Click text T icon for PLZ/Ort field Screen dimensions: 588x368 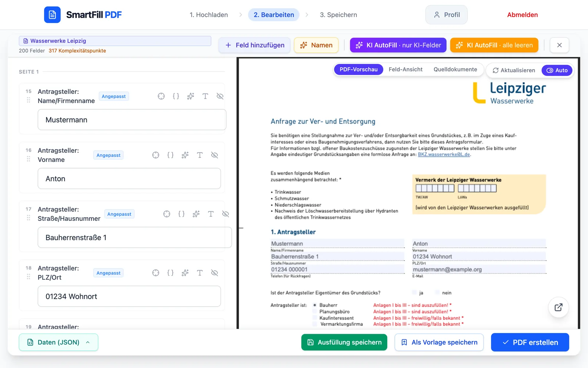(200, 273)
